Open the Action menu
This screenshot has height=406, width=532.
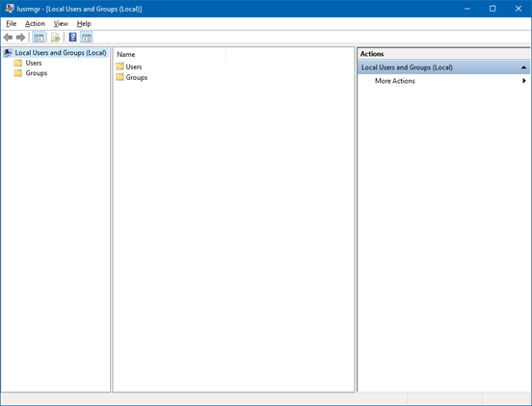coord(35,24)
